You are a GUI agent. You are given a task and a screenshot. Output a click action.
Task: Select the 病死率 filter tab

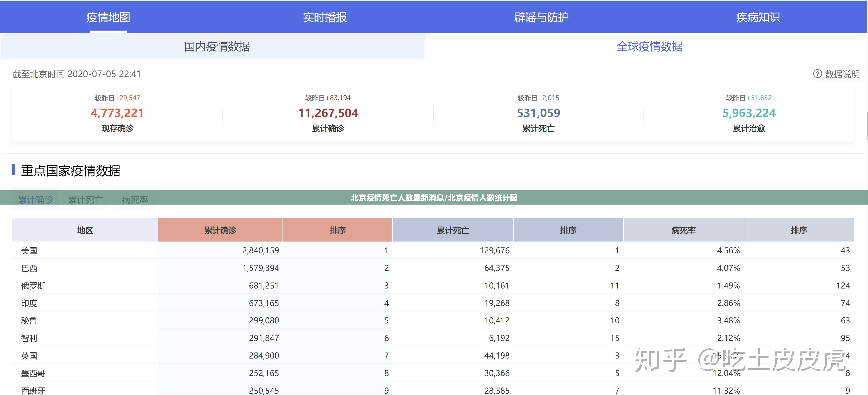point(135,200)
